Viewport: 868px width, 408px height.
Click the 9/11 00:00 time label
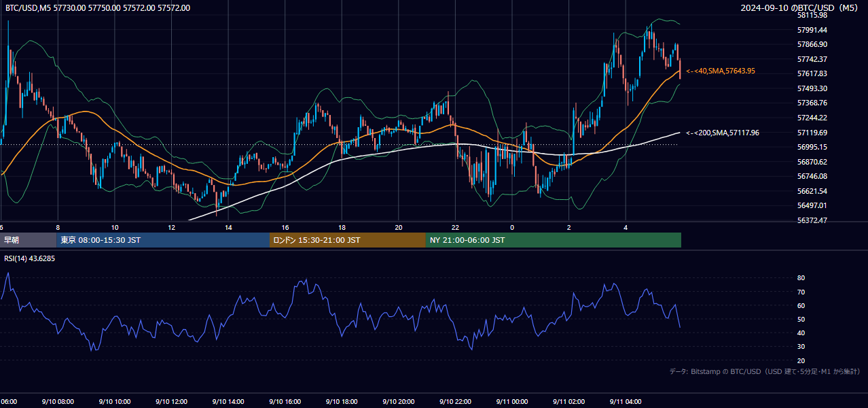511,402
